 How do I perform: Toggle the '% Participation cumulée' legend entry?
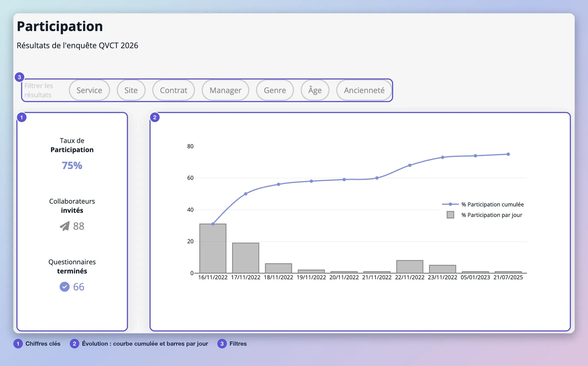point(483,204)
